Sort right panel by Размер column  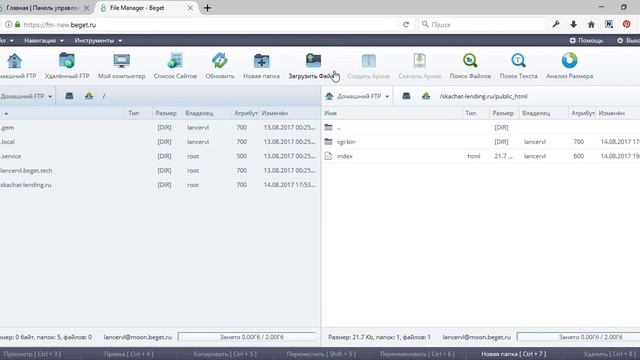click(502, 113)
